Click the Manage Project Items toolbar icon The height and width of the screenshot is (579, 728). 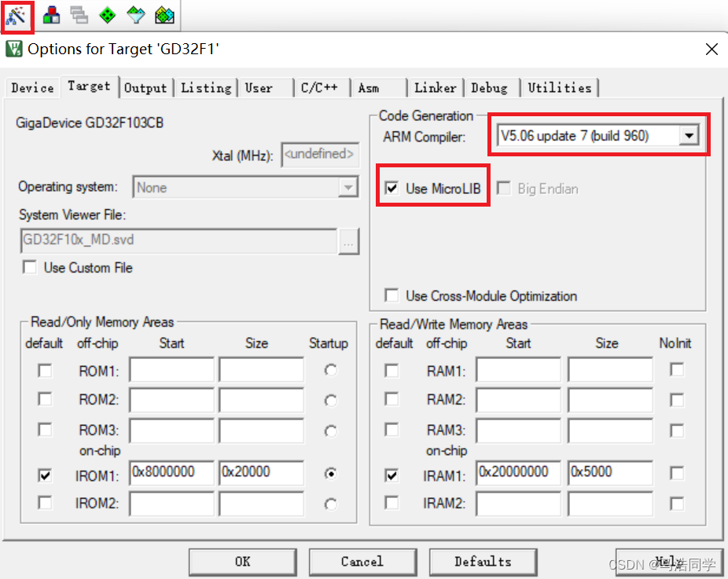tap(51, 15)
